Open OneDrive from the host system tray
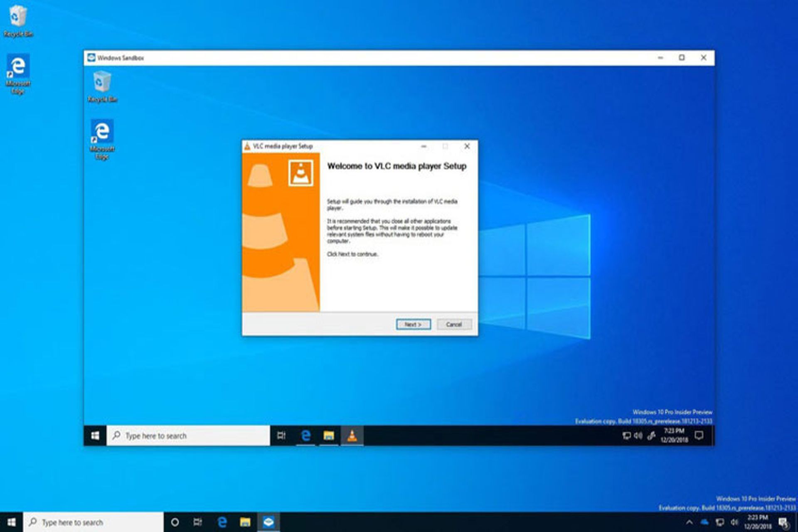 tap(704, 522)
